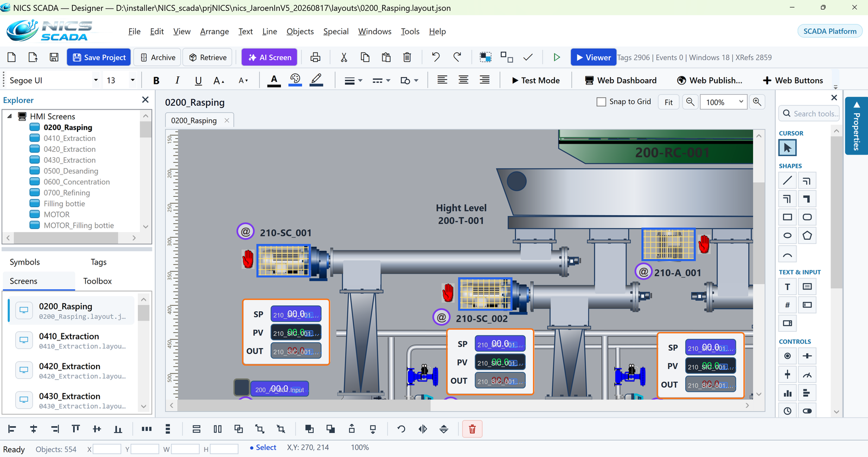868x457 pixels.
Task: Click the Fit zoom button
Action: [x=668, y=102]
